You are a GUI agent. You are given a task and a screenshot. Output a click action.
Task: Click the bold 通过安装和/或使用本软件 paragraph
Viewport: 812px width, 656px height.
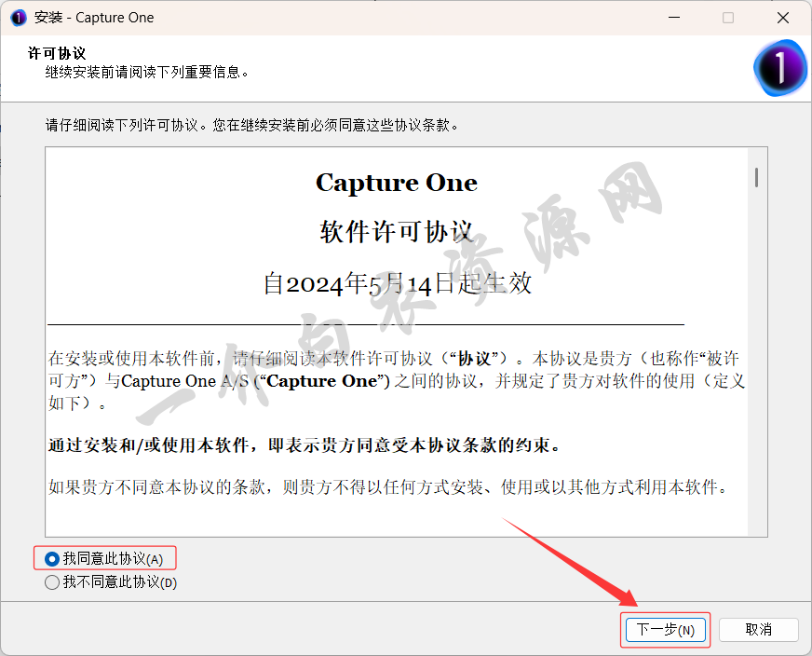click(304, 445)
